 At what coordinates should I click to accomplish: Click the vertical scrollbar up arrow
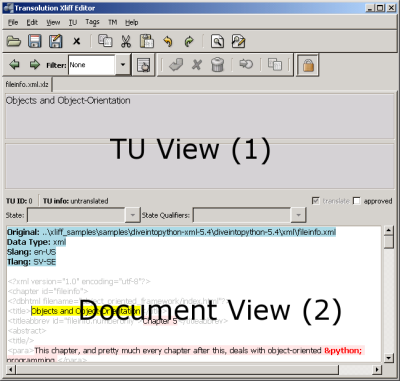point(389,230)
